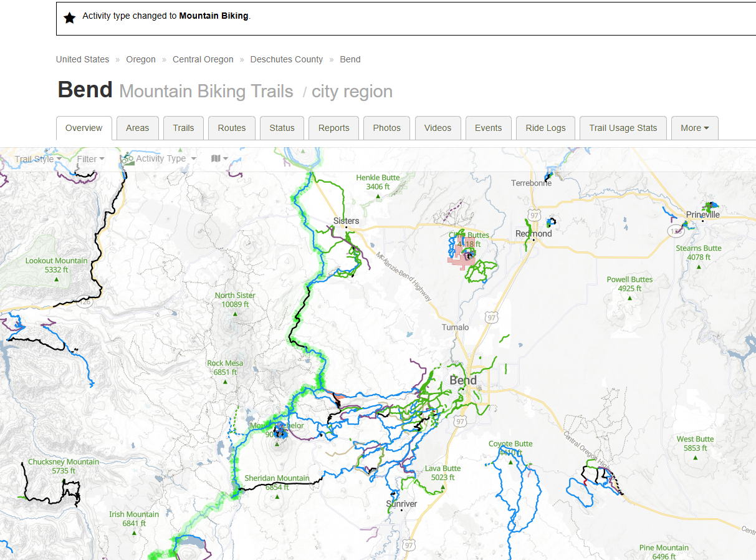Screen dimensions: 756x560
Task: Click the Bend page title heading
Action: 85,90
